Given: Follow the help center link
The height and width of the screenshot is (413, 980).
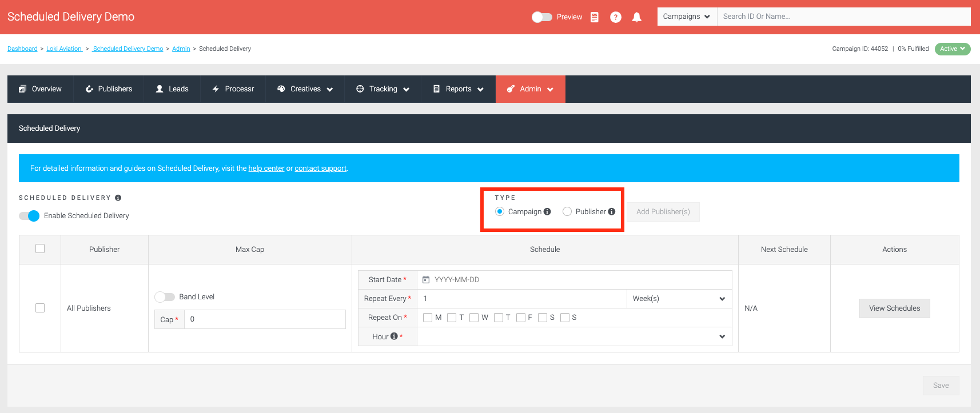Looking at the screenshot, I should coord(266,169).
